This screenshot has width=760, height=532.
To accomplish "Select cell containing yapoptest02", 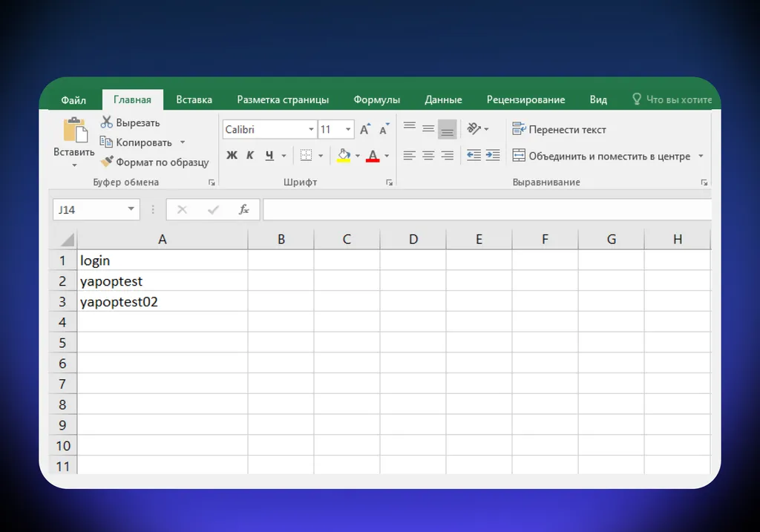I will point(163,301).
